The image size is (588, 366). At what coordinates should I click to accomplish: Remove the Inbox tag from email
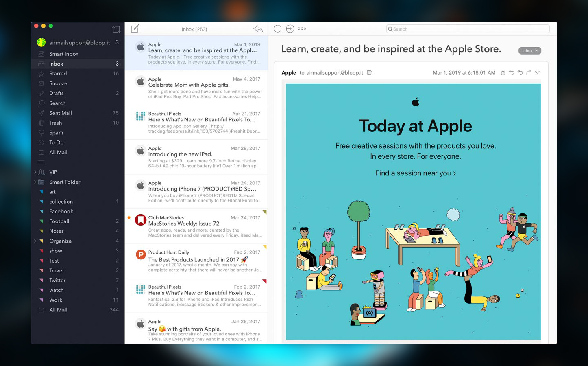[x=537, y=51]
